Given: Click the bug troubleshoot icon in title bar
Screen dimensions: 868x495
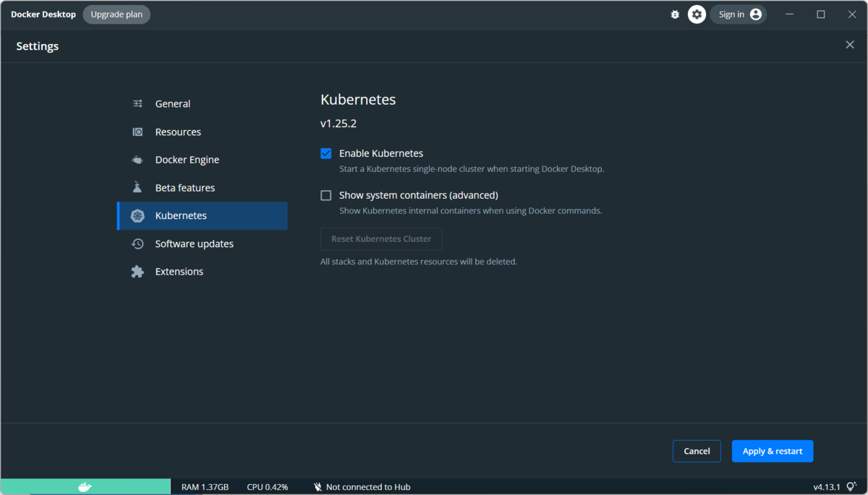Looking at the screenshot, I should 675,14.
